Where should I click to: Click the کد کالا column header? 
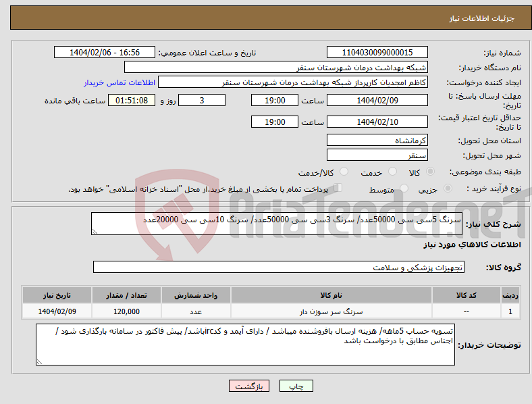(467, 295)
